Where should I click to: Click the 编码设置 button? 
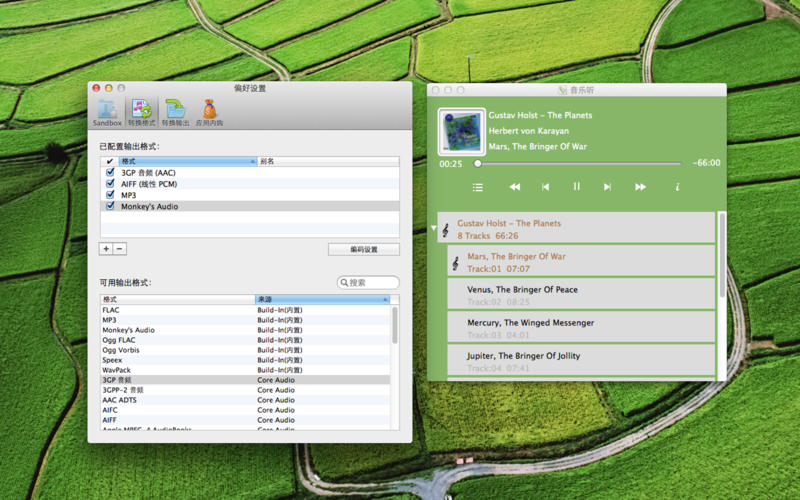(x=363, y=249)
